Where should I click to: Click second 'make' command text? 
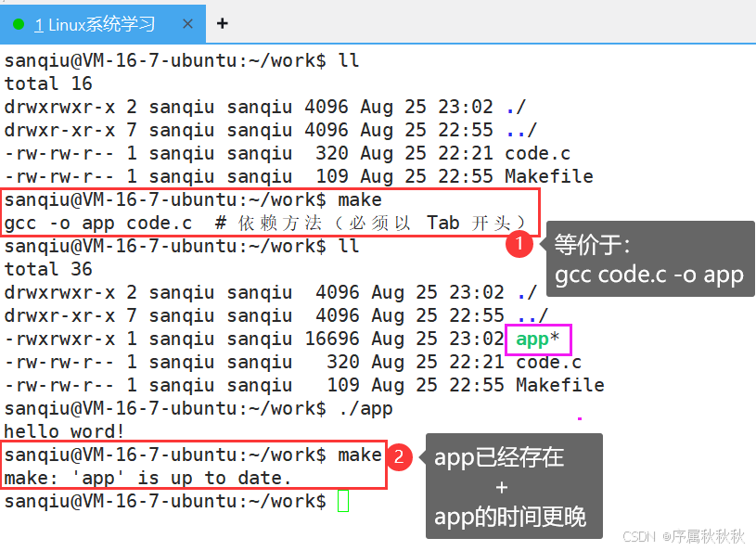pos(360,455)
